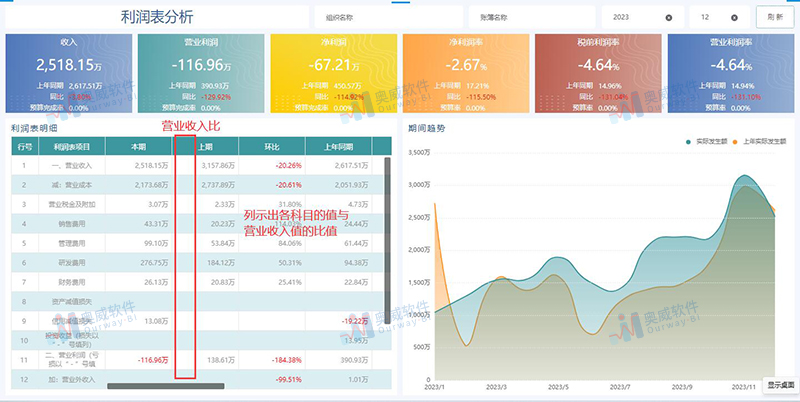Clear the 2023 year filter
Viewport: 800px width, 402px height.
668,17
